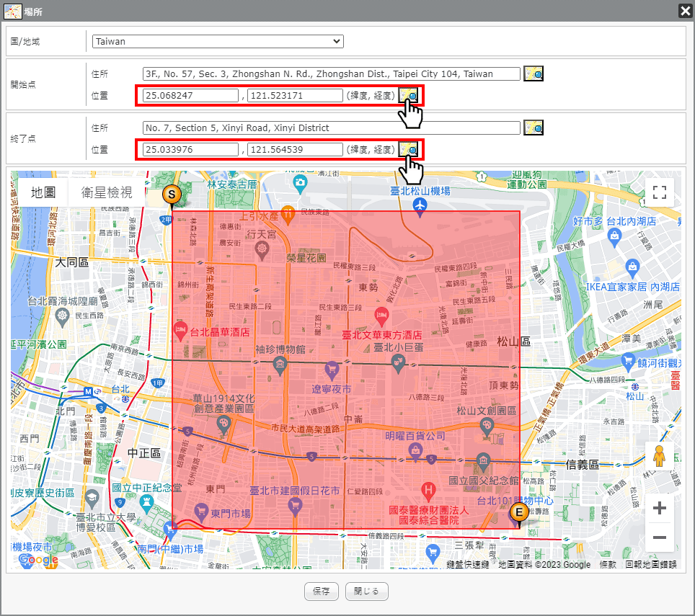Click the 保存 save button
Viewport: 695px width, 616px height.
(322, 592)
